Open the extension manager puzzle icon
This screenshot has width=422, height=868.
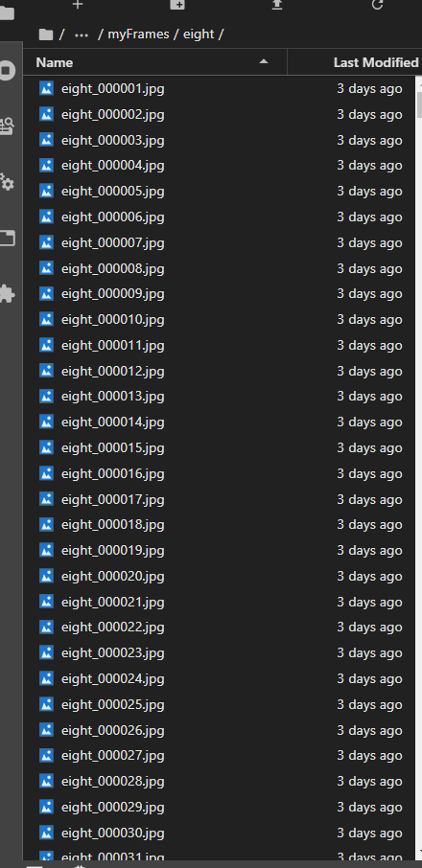click(x=7, y=293)
